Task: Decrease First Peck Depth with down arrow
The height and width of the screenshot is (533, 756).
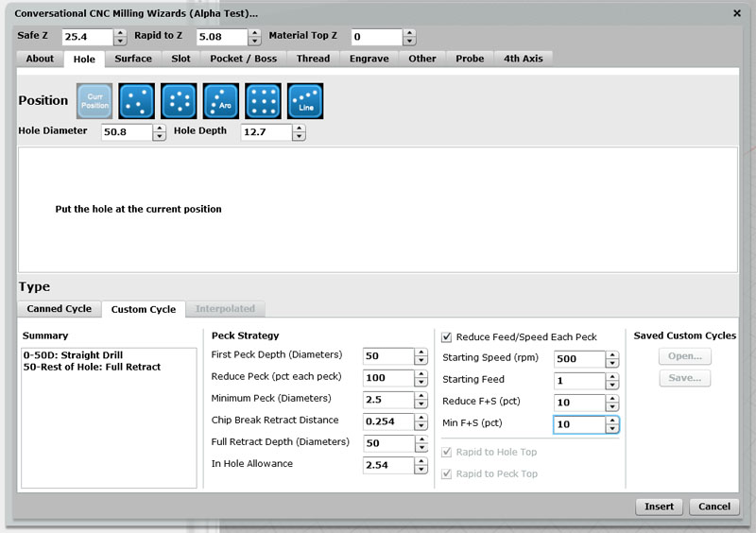Action: (421, 360)
